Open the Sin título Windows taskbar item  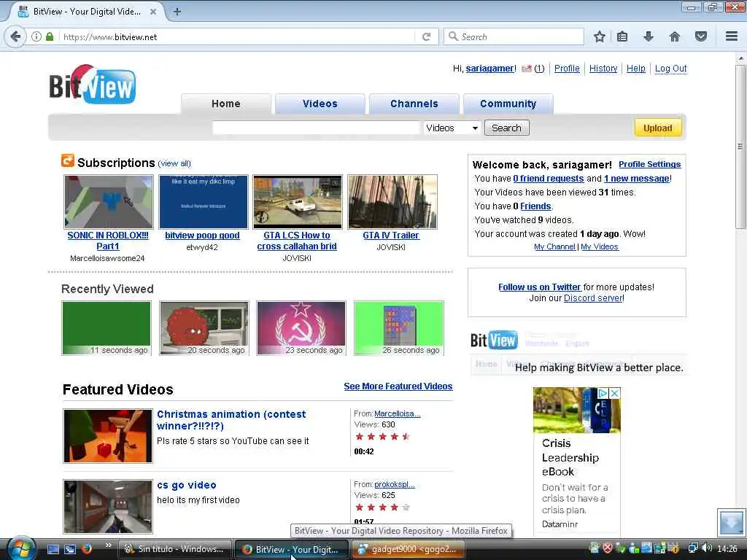175,549
